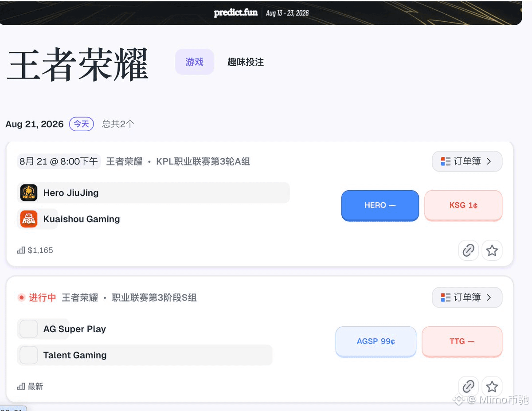Expand chevron on the second 订单簿 button

(489, 297)
